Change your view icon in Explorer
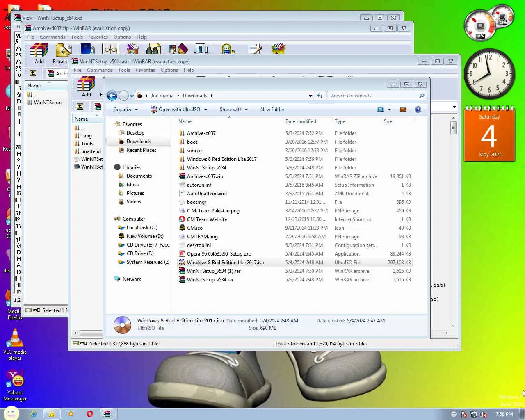 click(x=381, y=110)
